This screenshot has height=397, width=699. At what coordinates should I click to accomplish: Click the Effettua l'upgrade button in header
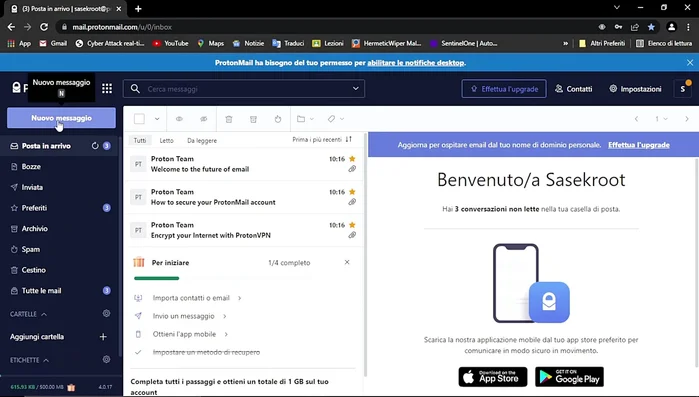(x=504, y=89)
